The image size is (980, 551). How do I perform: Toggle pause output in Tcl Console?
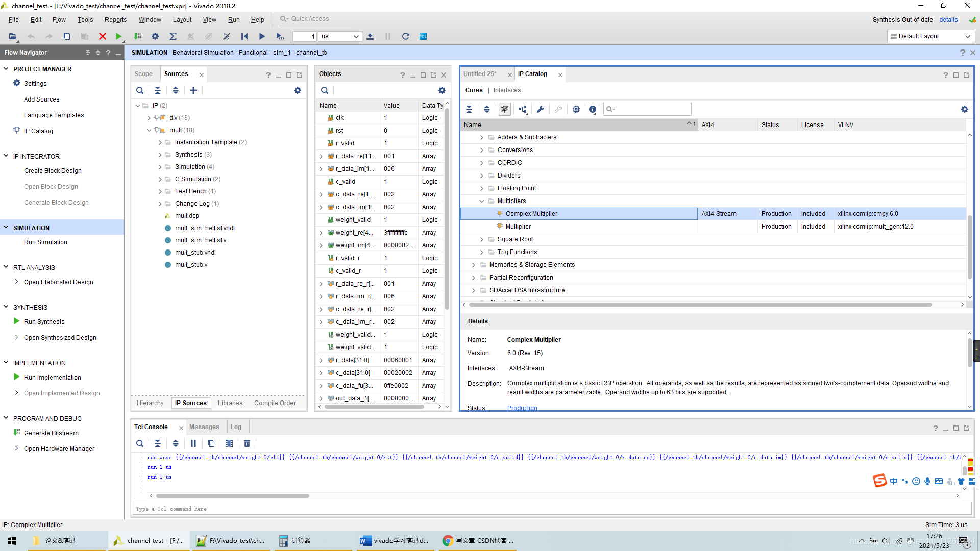(193, 443)
